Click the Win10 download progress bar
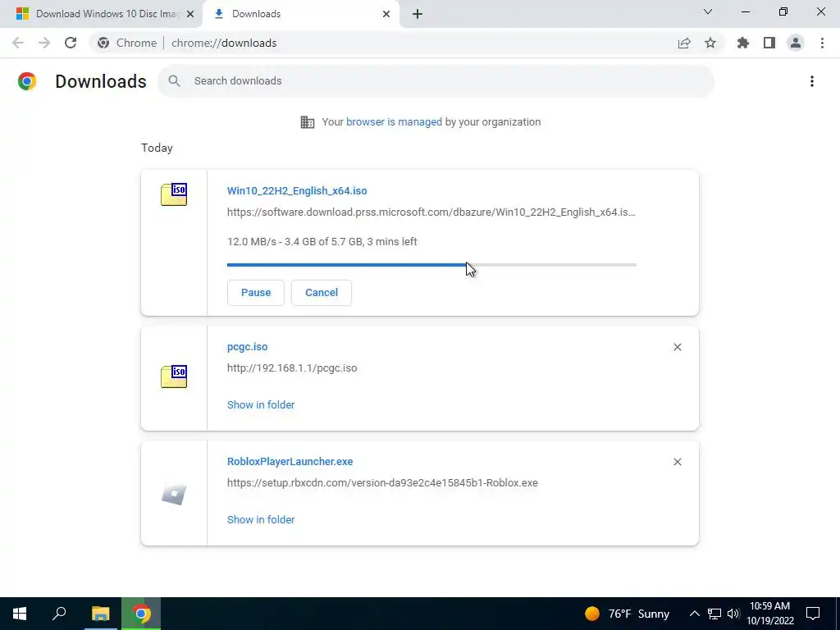840x630 pixels. (x=431, y=265)
